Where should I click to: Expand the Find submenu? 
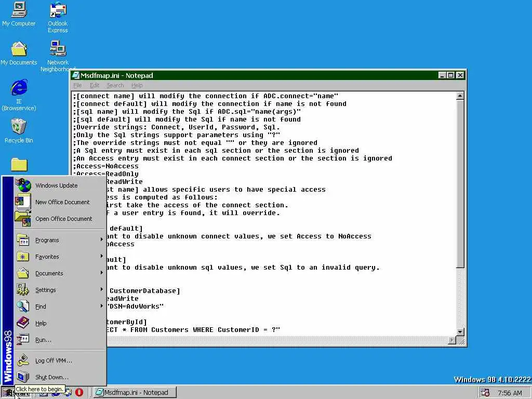tap(60, 307)
